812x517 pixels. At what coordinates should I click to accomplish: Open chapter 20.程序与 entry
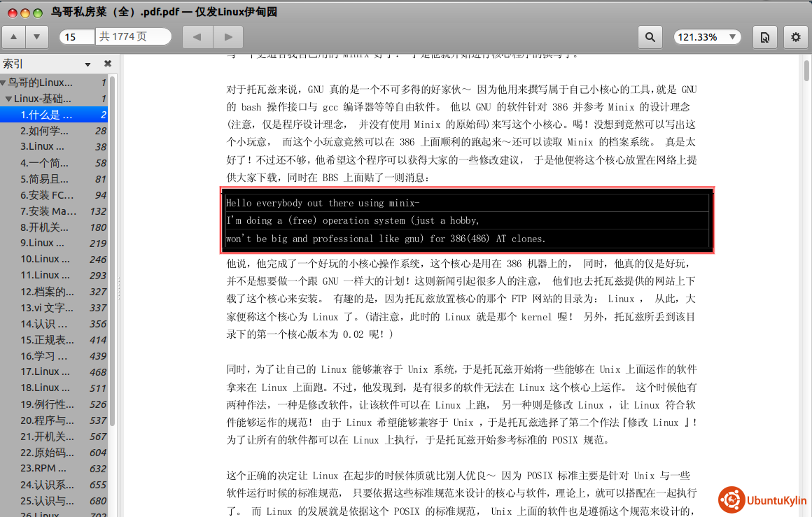pyautogui.click(x=46, y=420)
